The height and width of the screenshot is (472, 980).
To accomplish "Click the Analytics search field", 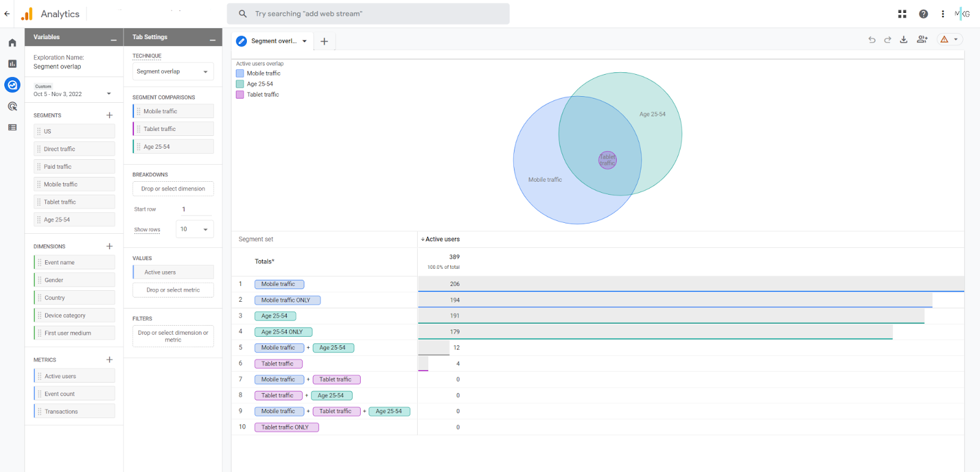I will (x=368, y=14).
